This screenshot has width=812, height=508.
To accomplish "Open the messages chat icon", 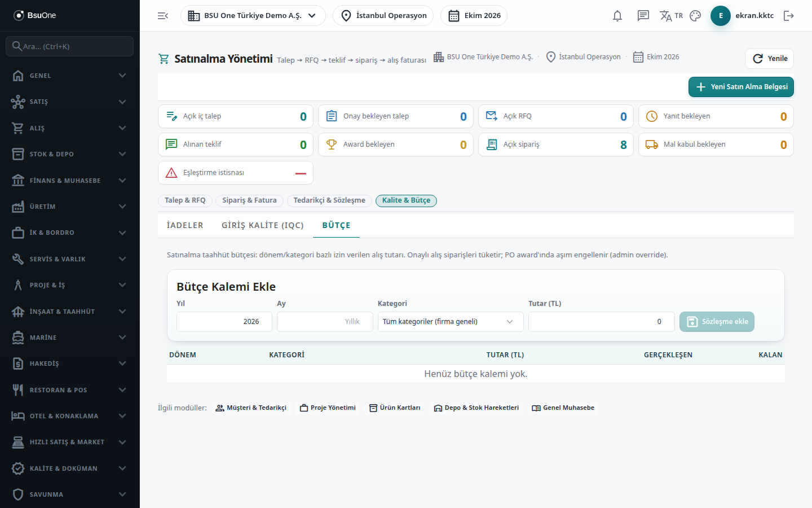I will [x=643, y=16].
